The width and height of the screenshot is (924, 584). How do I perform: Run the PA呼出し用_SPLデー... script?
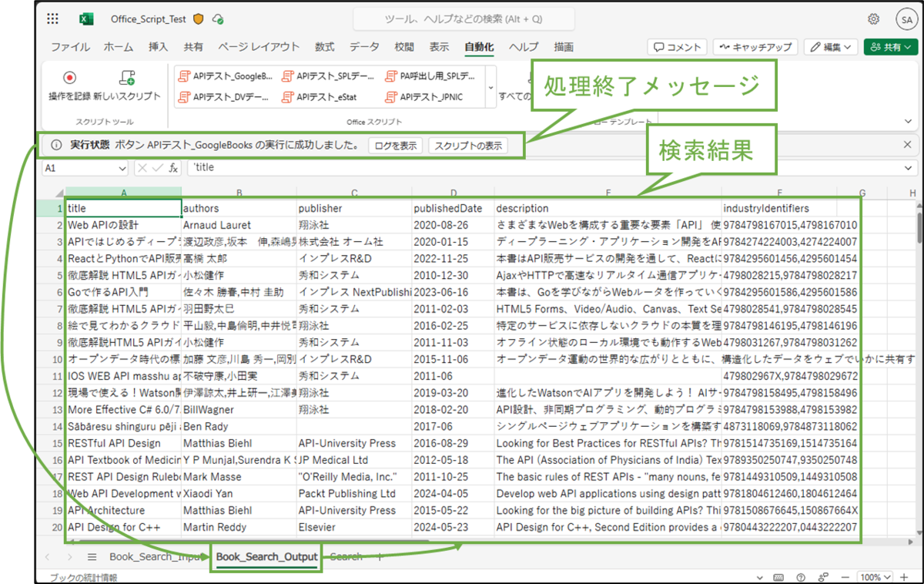(x=431, y=76)
